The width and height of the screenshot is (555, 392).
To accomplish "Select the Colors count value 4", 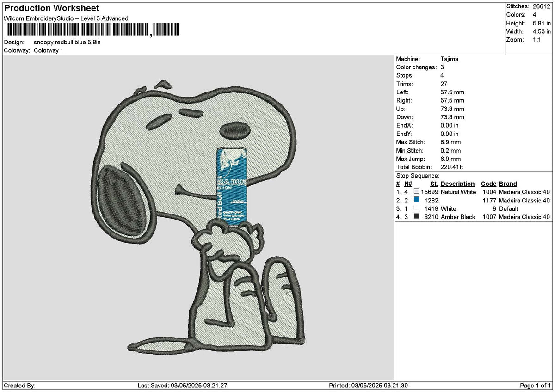I will click(535, 15).
